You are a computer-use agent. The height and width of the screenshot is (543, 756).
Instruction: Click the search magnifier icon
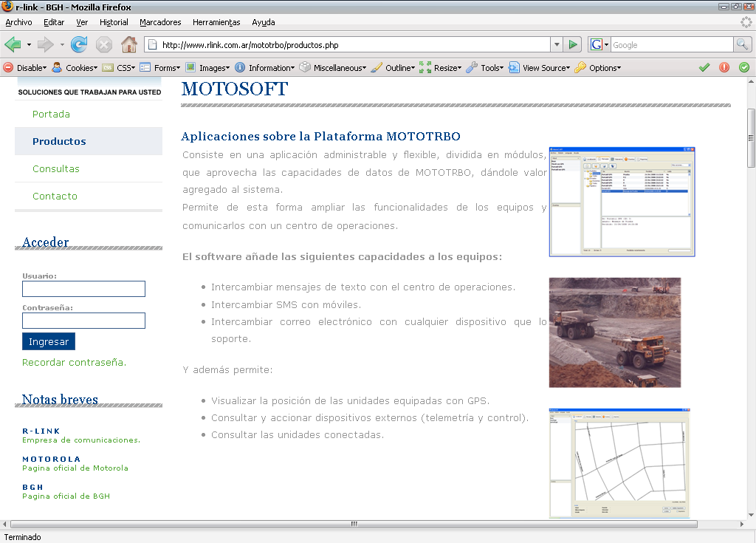click(742, 45)
